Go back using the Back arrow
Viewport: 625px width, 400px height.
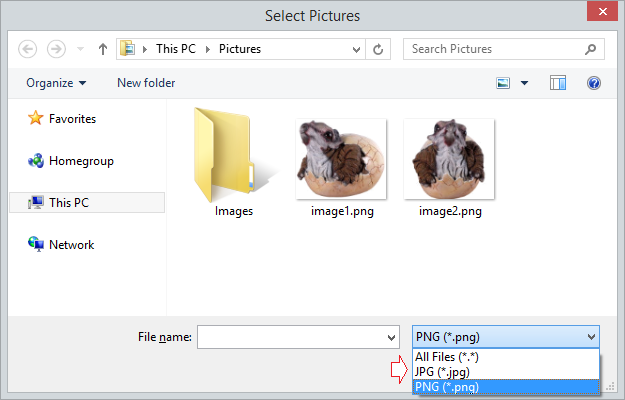28,49
